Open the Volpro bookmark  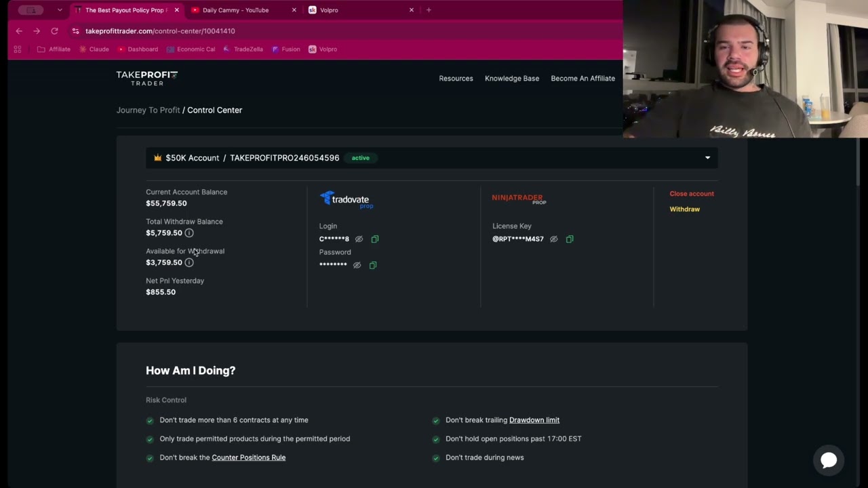(x=323, y=49)
